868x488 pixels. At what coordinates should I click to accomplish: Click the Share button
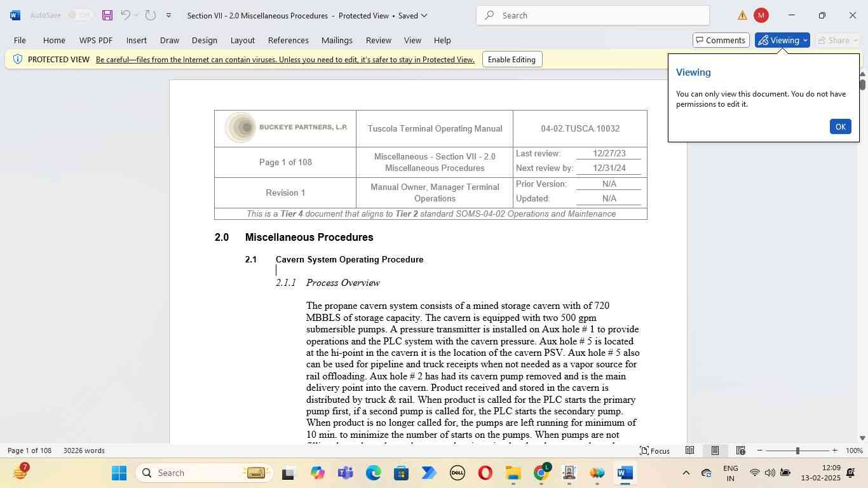[837, 40]
